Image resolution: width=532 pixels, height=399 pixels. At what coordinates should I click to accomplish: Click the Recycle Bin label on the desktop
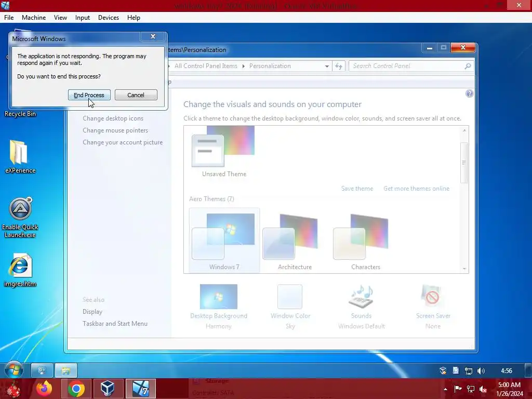click(20, 114)
